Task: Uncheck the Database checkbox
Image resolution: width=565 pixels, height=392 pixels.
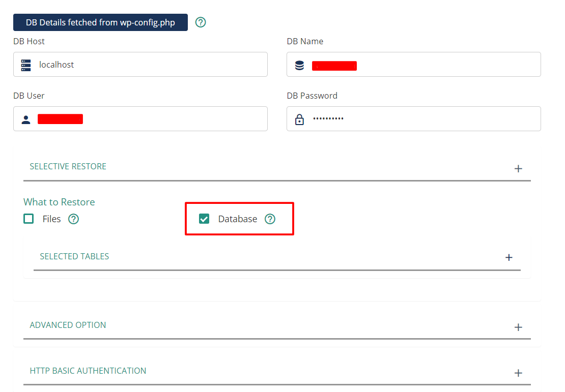Action: 204,219
